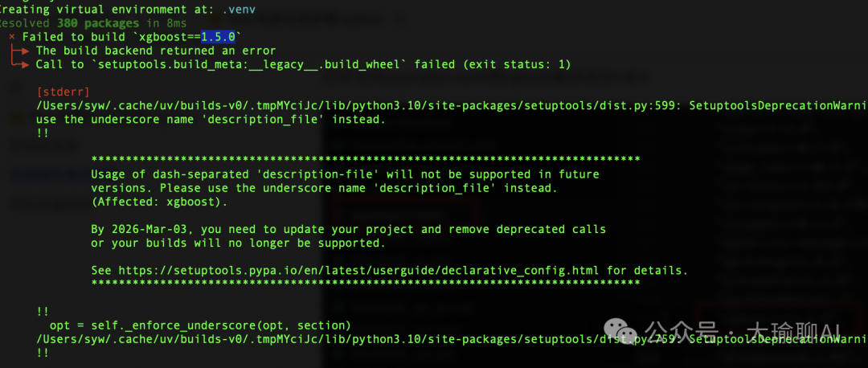Click the highlighted 1.5.0 version text
The height and width of the screenshot is (368, 868).
(218, 37)
